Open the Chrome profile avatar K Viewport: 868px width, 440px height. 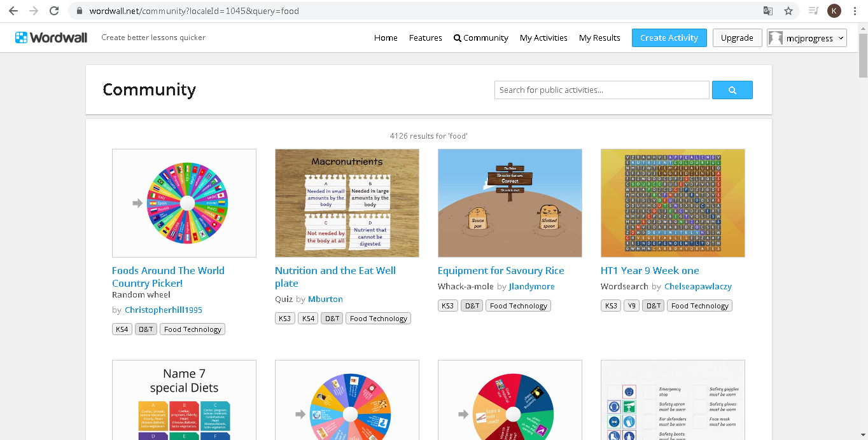(834, 11)
